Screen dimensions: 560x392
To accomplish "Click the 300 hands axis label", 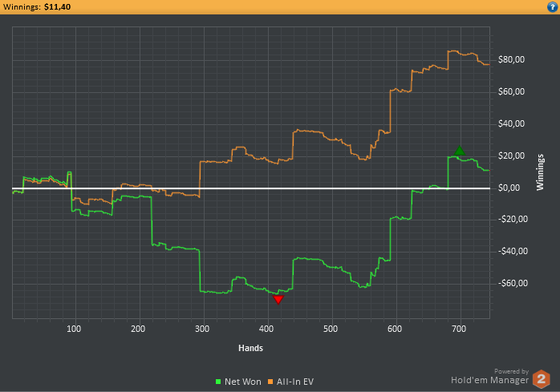I will tap(202, 329).
